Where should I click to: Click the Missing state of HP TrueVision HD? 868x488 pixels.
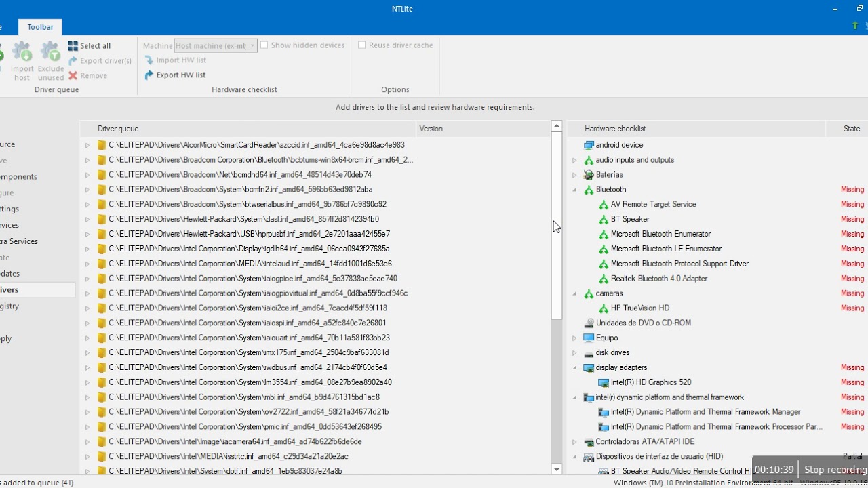[852, 308]
